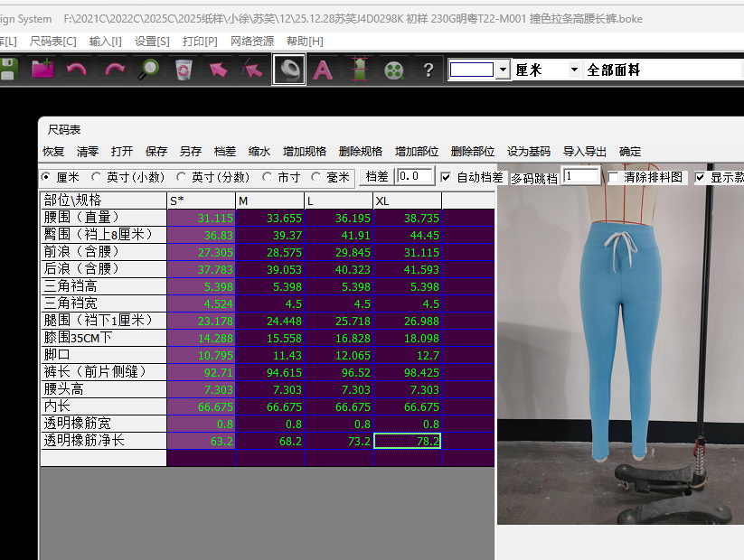Select the magnifying glass zoom tool
Image resolution: width=744 pixels, height=560 pixels.
[x=149, y=70]
